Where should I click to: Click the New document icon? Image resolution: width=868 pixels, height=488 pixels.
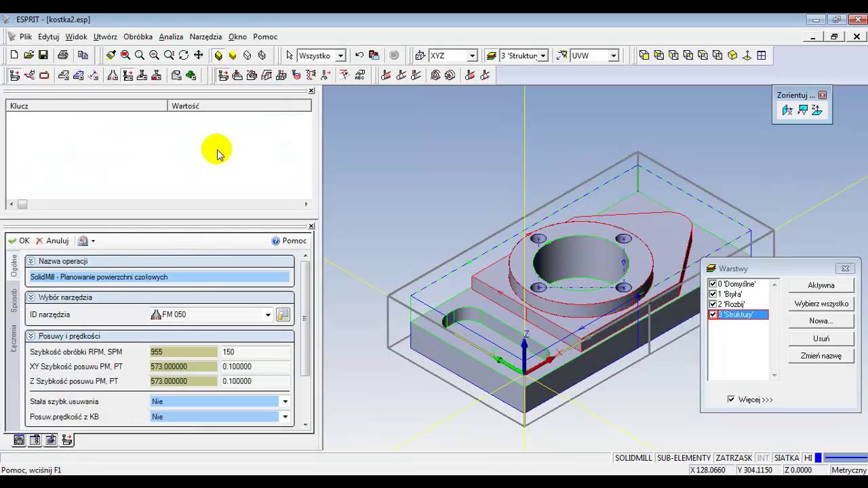coord(14,55)
